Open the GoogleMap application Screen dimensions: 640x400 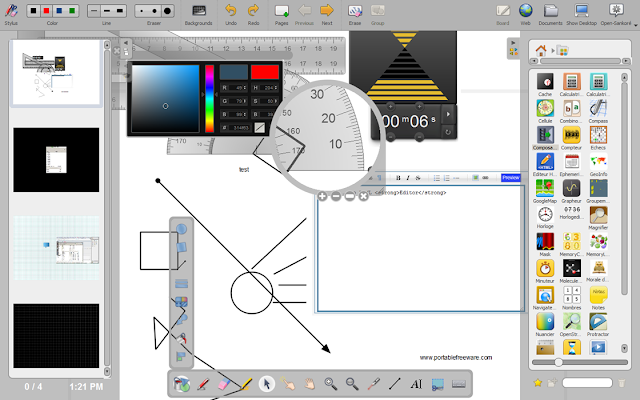(545, 191)
